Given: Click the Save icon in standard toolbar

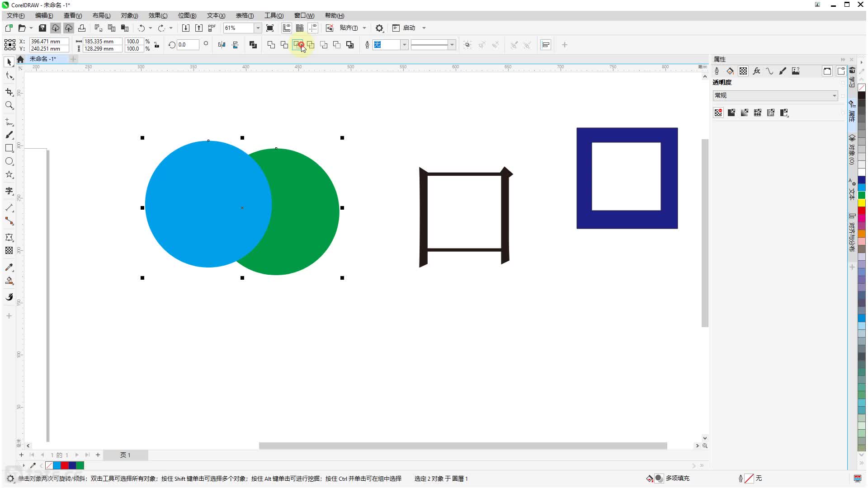Looking at the screenshot, I should [x=42, y=28].
